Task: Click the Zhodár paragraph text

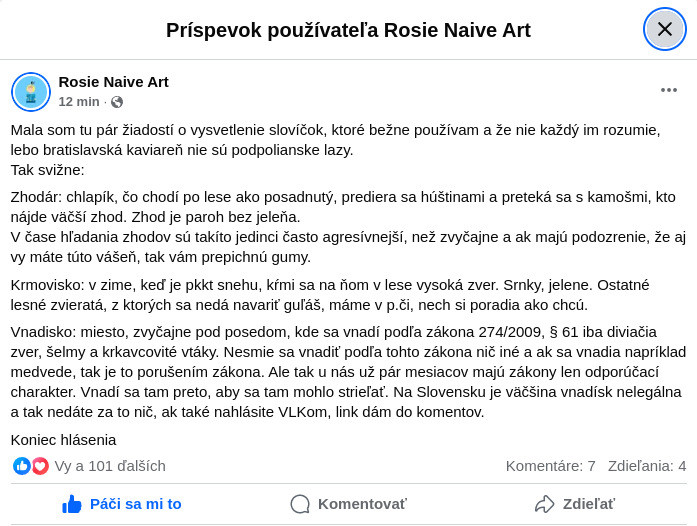Action: pos(348,227)
